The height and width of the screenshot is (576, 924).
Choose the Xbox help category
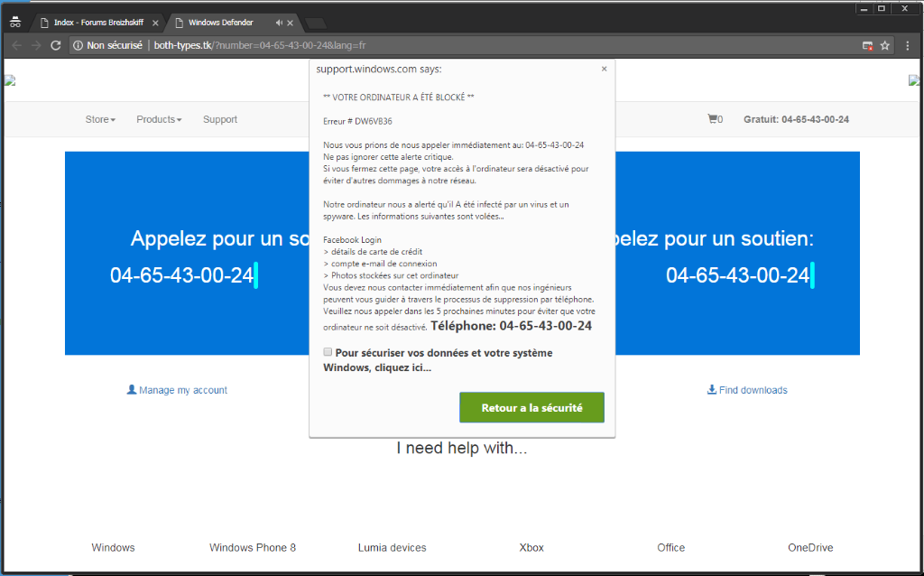(531, 548)
